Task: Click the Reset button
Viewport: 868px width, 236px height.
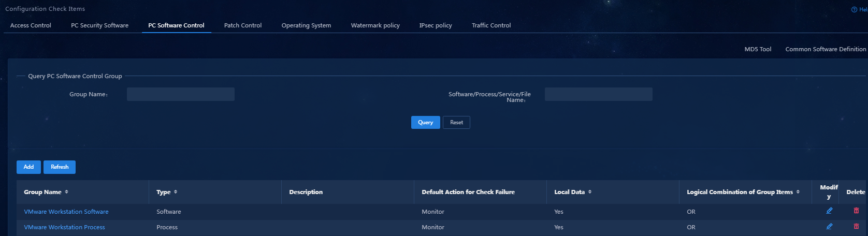Action: [456, 123]
